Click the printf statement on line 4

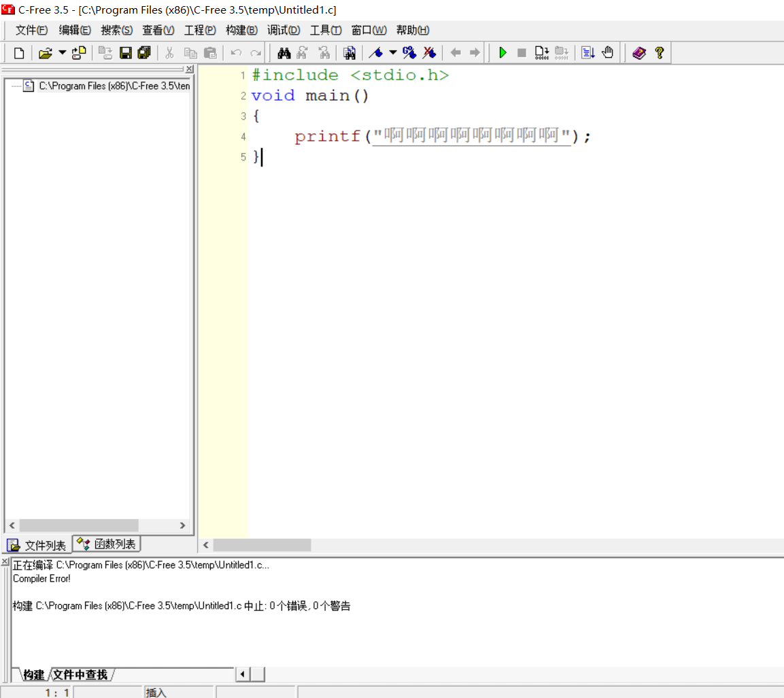[x=443, y=136]
